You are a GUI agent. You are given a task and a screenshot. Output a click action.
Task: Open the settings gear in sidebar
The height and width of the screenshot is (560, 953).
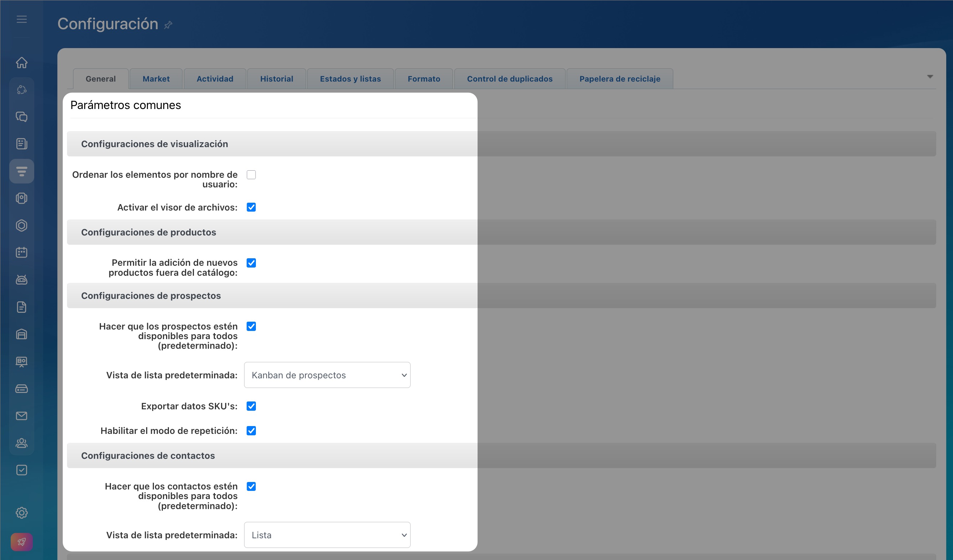[x=21, y=513]
